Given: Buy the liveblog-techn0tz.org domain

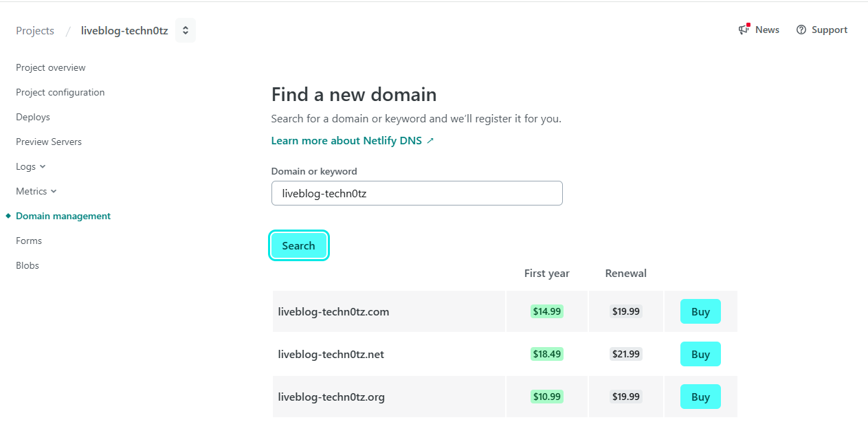Looking at the screenshot, I should [700, 397].
